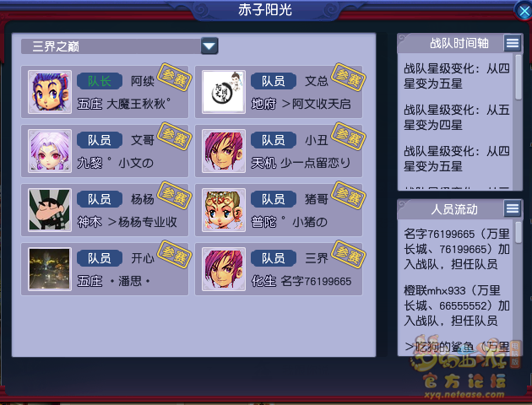The width and height of the screenshot is (532, 405).
Task: Click the 队员 badge next to 文总
Action: (x=274, y=81)
